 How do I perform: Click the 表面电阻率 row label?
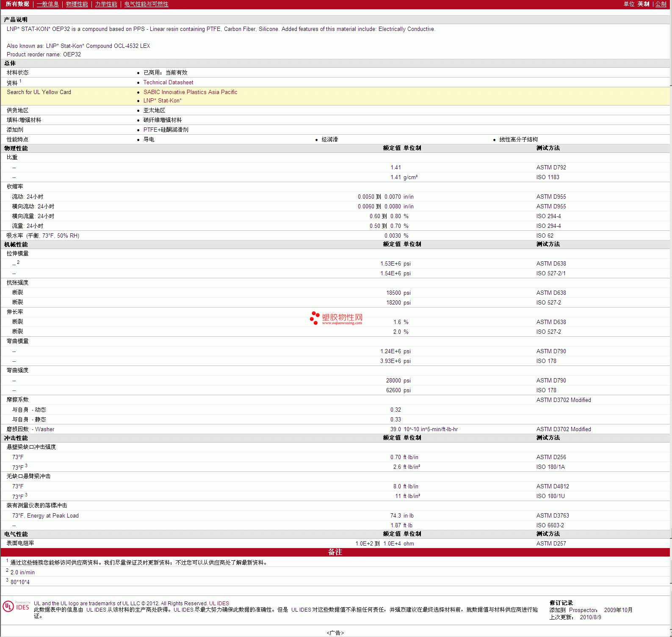point(20,543)
